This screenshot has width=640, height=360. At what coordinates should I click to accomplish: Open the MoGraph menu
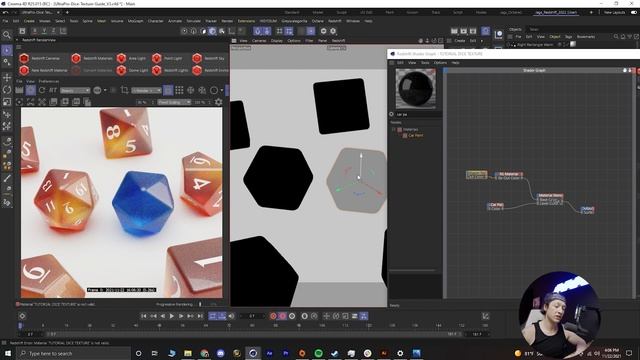click(x=136, y=21)
